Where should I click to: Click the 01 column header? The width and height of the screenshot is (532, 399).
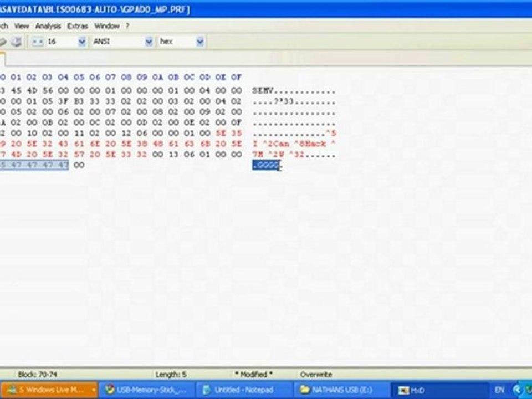pyautogui.click(x=16, y=78)
